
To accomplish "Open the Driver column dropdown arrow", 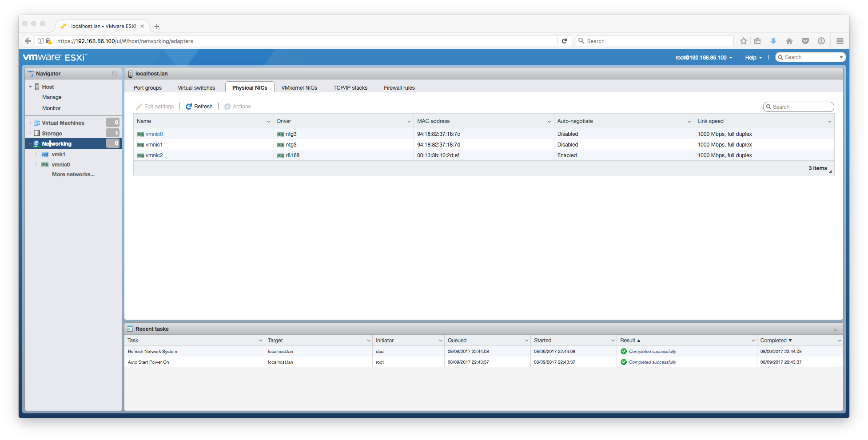I will [409, 122].
